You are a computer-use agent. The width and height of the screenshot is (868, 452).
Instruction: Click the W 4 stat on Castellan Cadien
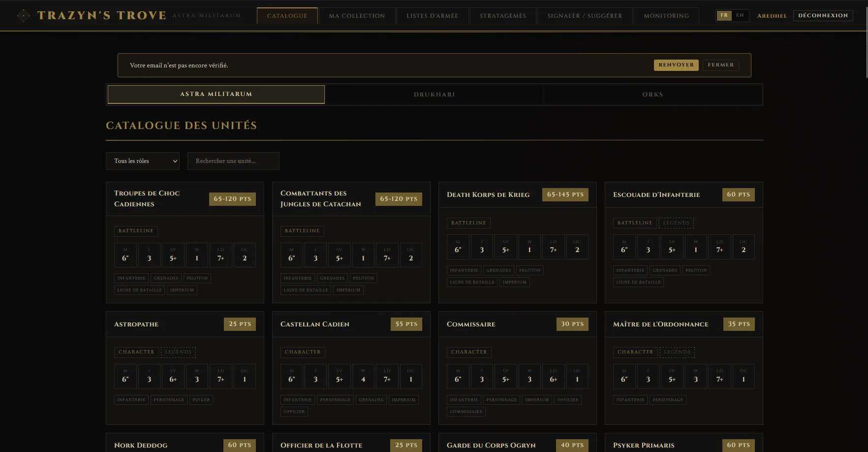(x=363, y=377)
